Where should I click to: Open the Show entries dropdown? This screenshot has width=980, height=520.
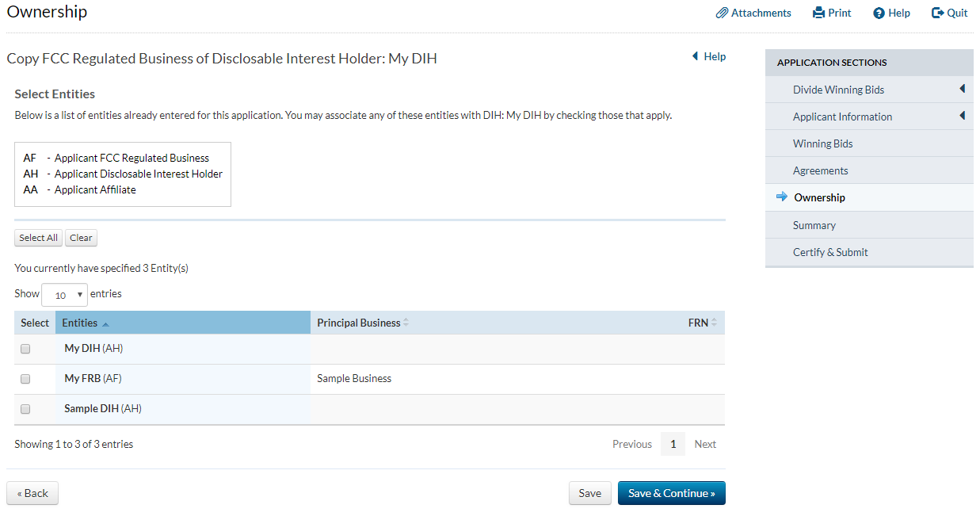point(64,295)
